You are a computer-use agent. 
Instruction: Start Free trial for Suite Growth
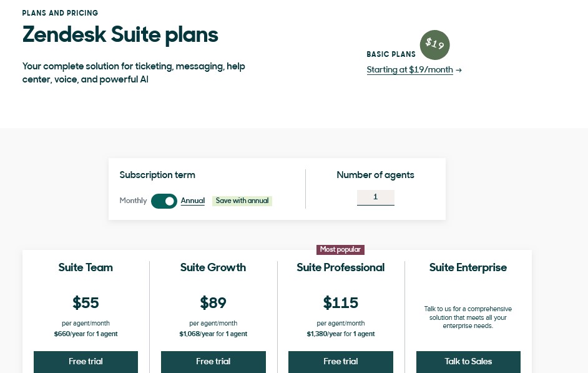coord(213,362)
